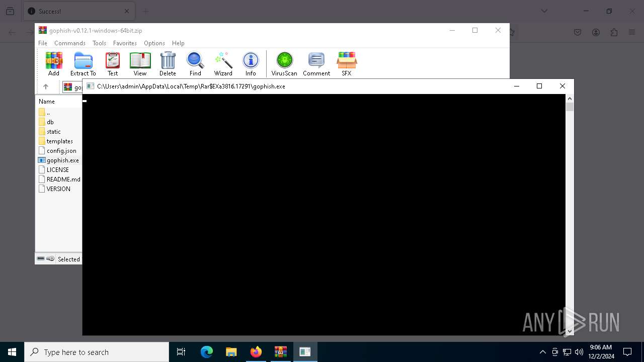644x362 pixels.
Task: Switch to WinRAR on the taskbar
Action: [281, 352]
